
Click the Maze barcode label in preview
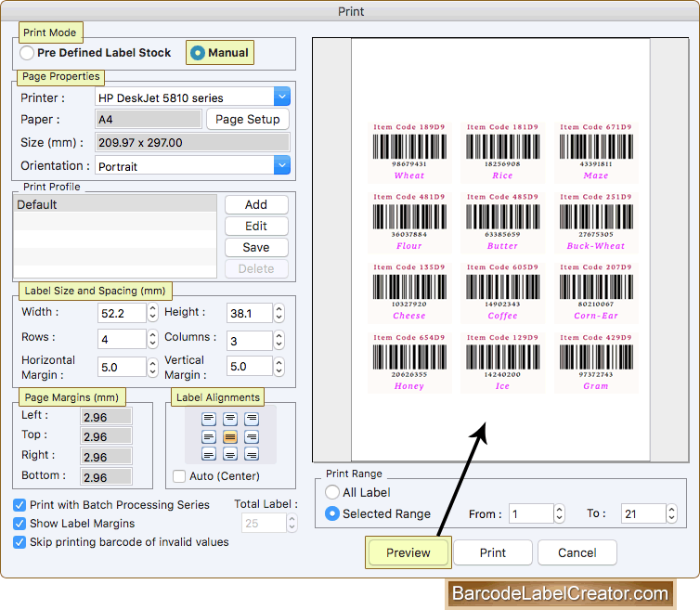(x=596, y=152)
